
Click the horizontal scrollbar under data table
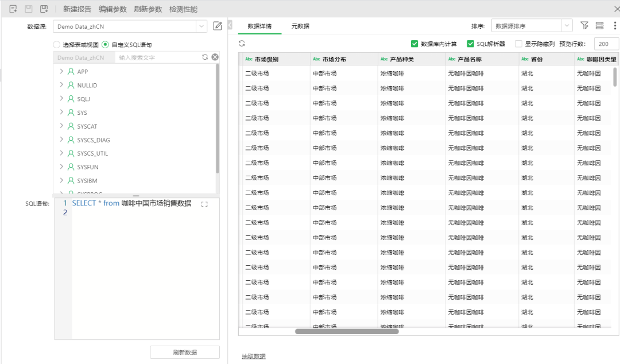347,331
